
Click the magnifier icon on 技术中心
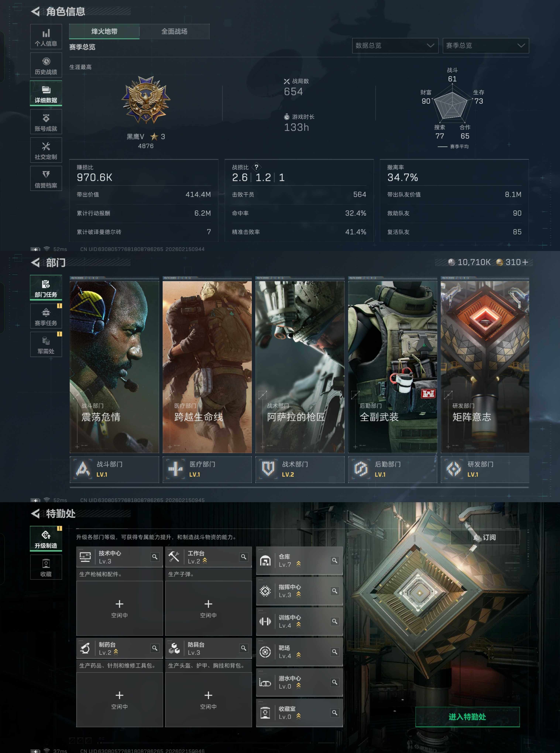pos(154,557)
